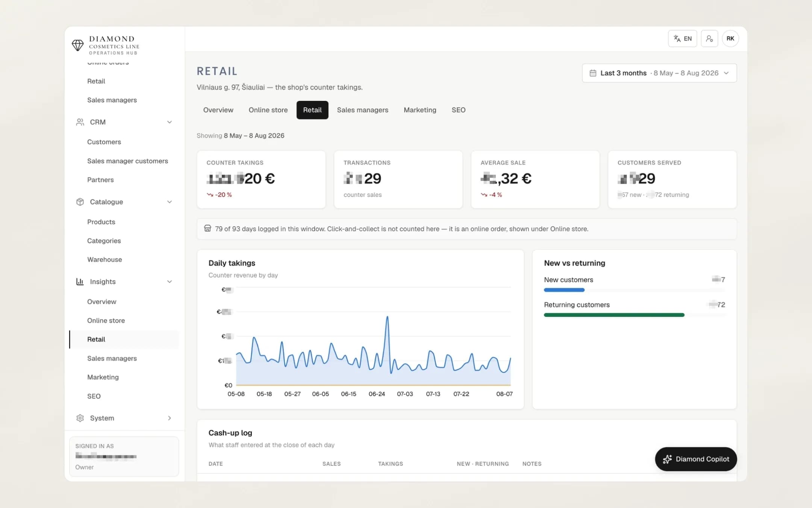The image size is (812, 508).
Task: Collapse the Insights section chevron
Action: coord(170,281)
